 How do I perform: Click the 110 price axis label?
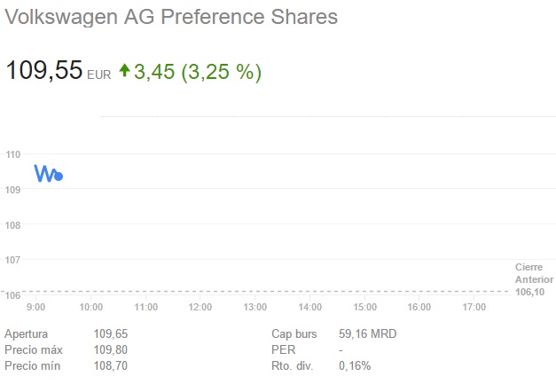click(x=13, y=154)
